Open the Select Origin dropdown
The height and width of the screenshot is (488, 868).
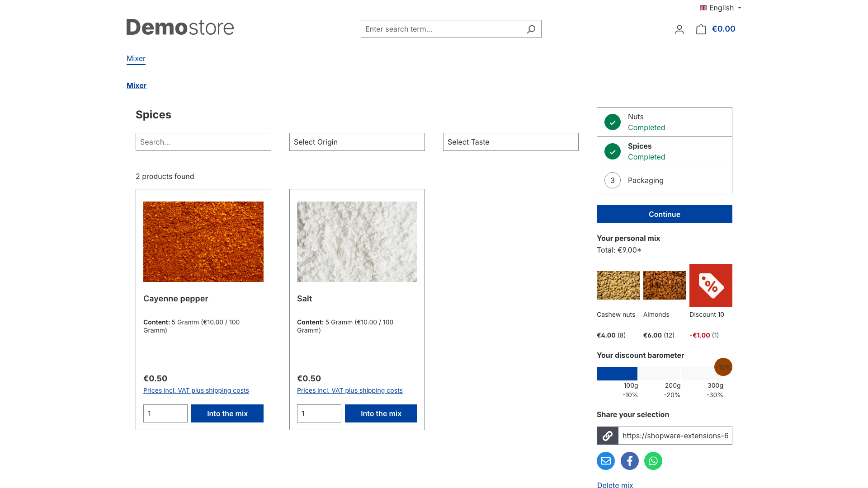[x=357, y=142]
